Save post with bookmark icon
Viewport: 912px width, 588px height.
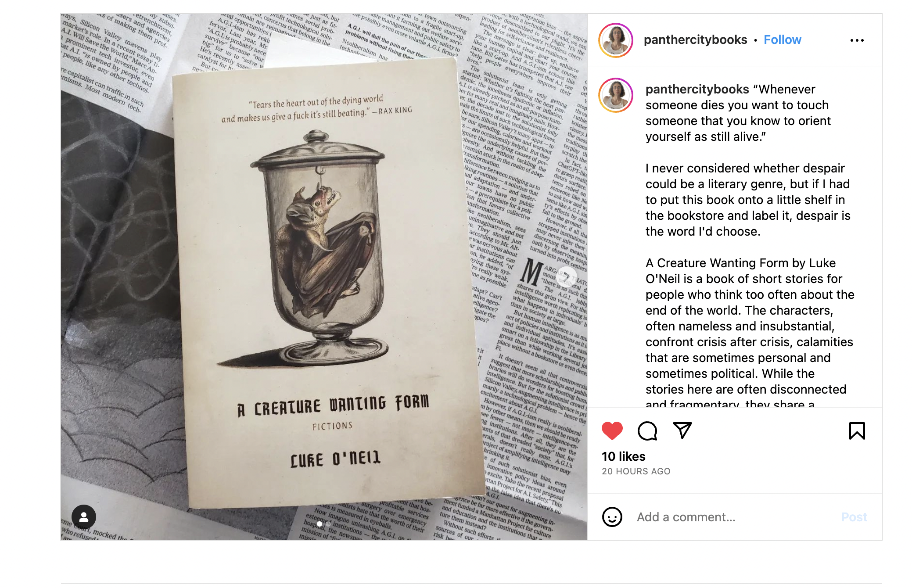857,430
